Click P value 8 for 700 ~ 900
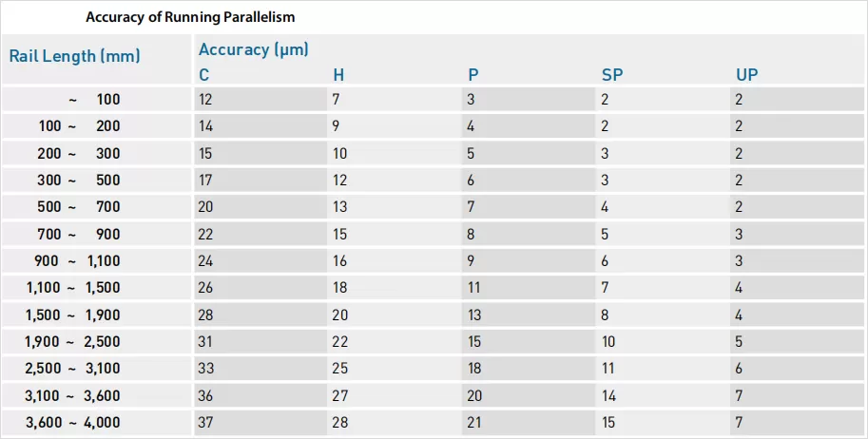Screen dimensions: 868x439 471,234
